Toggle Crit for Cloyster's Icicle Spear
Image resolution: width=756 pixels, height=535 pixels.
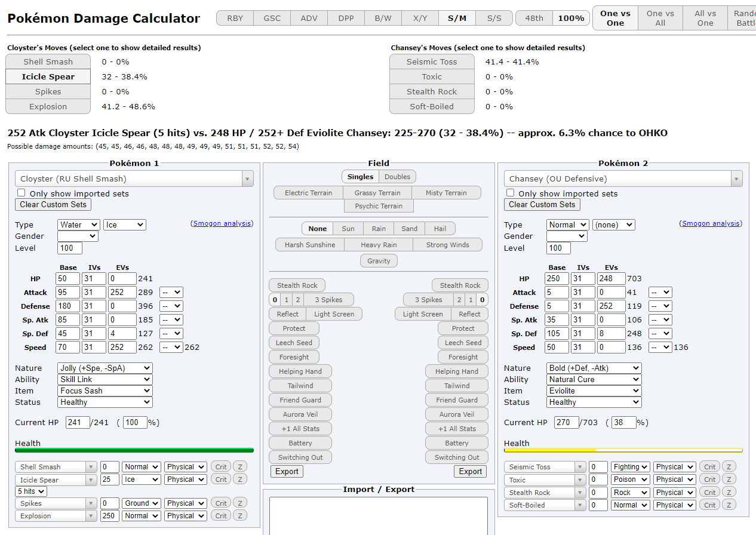(221, 479)
